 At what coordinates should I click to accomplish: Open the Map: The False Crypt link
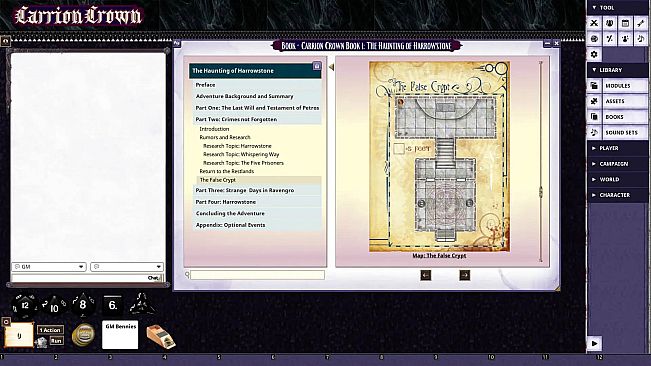(x=439, y=256)
